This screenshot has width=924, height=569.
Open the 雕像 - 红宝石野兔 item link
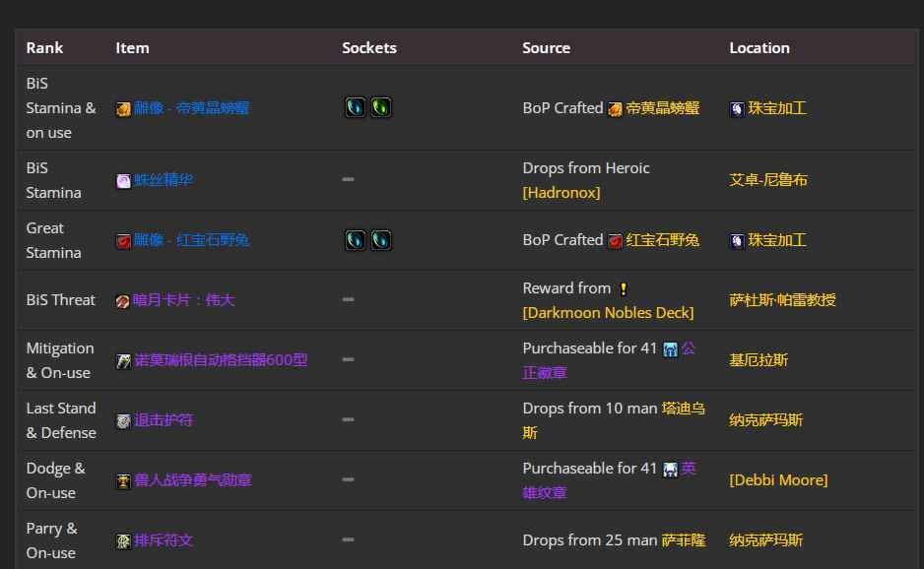coord(191,240)
